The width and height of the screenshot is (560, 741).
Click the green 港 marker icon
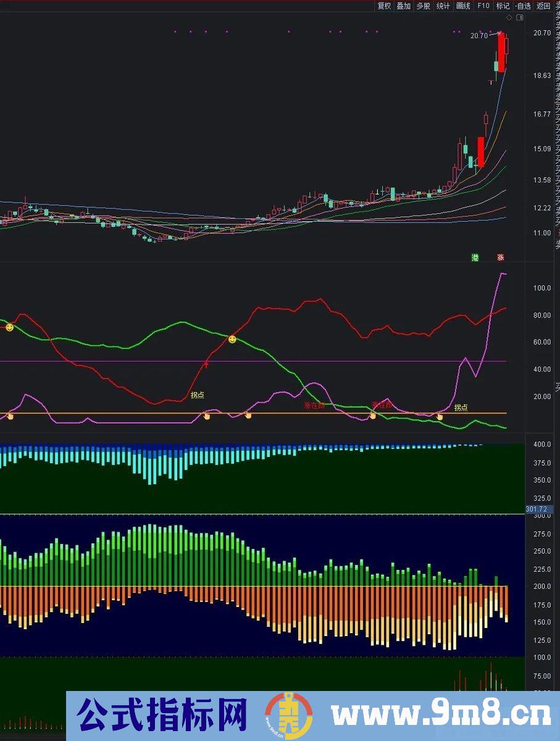tap(475, 257)
